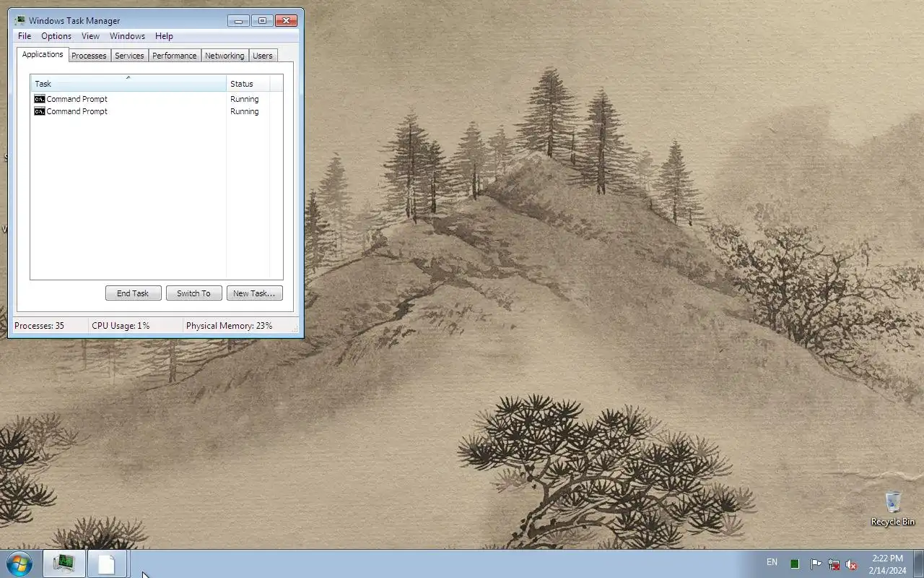924x578 pixels.
Task: Sort by the Task column header
Action: tap(128, 83)
